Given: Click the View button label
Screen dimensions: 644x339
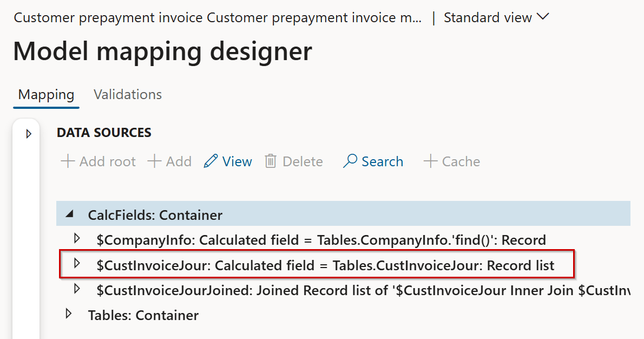Looking at the screenshot, I should pyautogui.click(x=237, y=161).
